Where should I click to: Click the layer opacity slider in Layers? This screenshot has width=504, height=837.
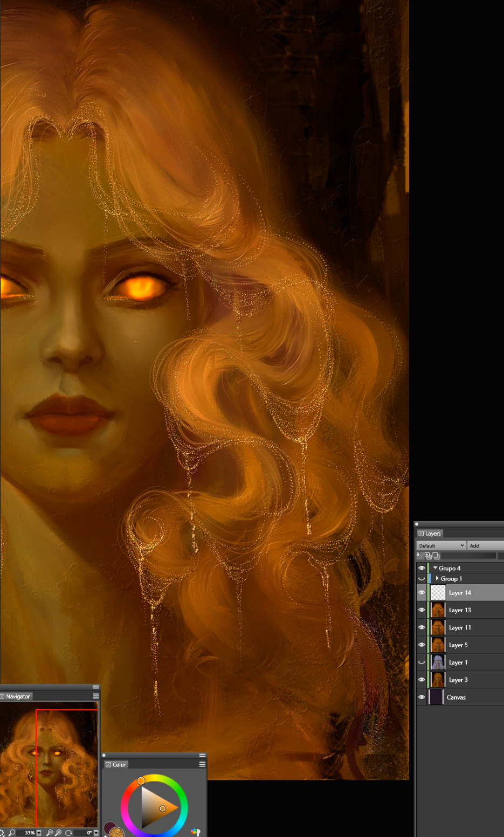(468, 556)
